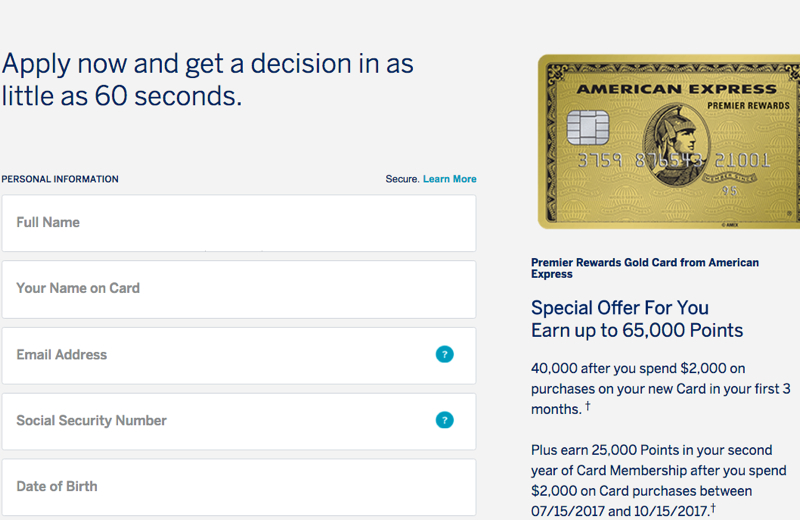
Task: Click the PERSONAL INFORMATION section label
Action: click(60, 179)
